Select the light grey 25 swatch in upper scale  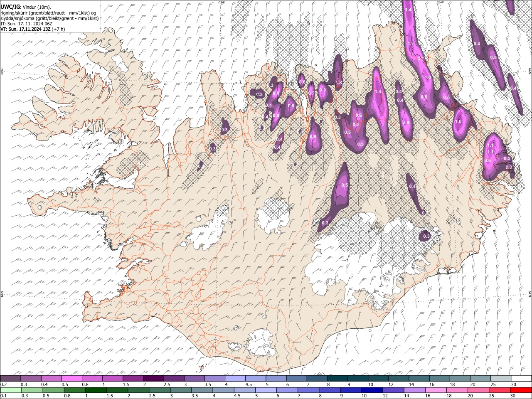pos(501,379)
